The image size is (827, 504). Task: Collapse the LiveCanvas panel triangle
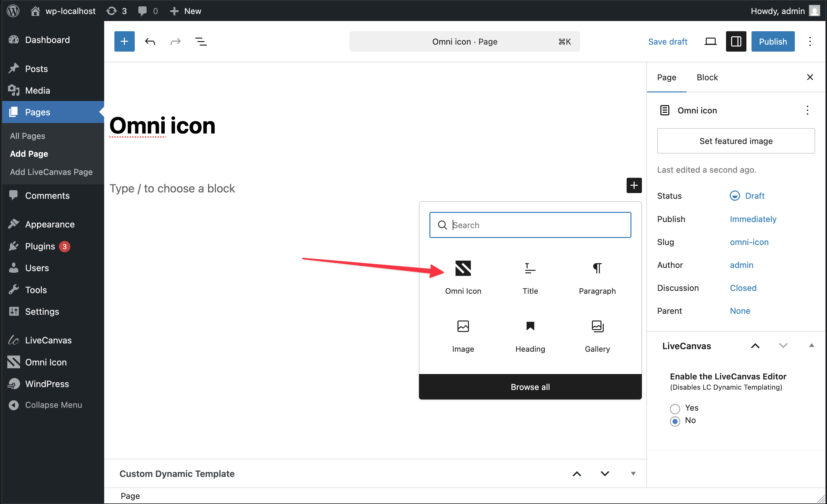click(811, 346)
